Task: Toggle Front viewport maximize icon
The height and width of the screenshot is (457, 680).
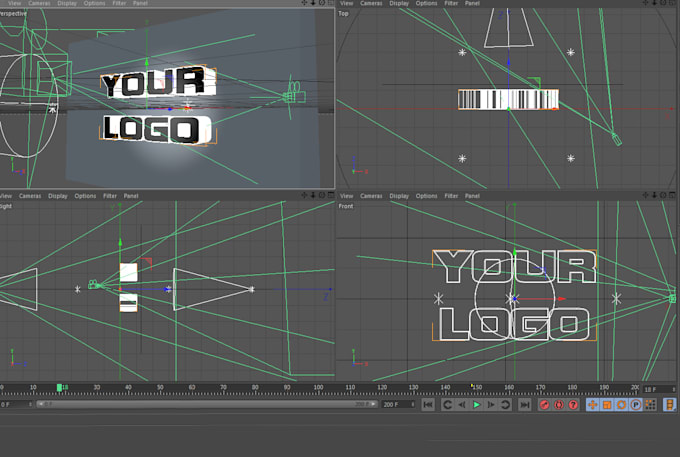Action: (672, 196)
